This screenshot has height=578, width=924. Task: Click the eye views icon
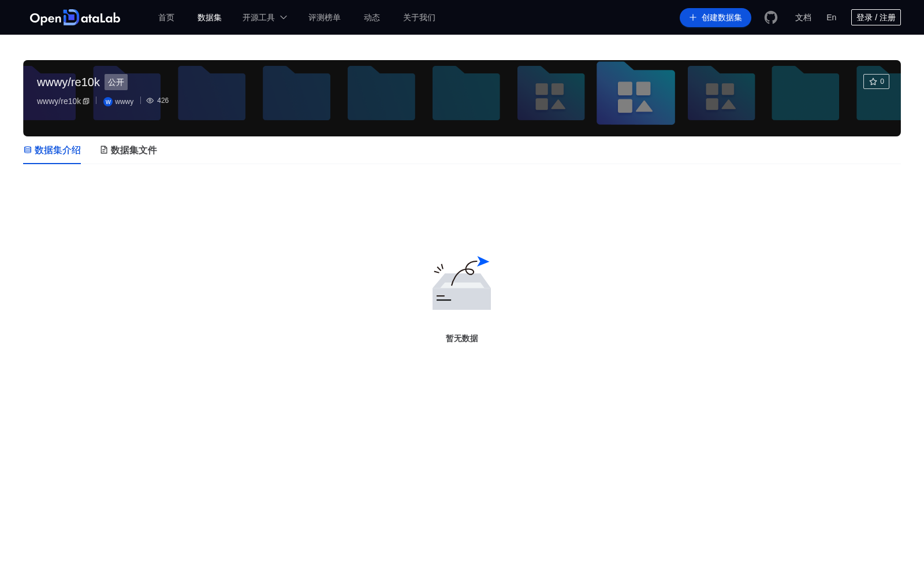150,101
